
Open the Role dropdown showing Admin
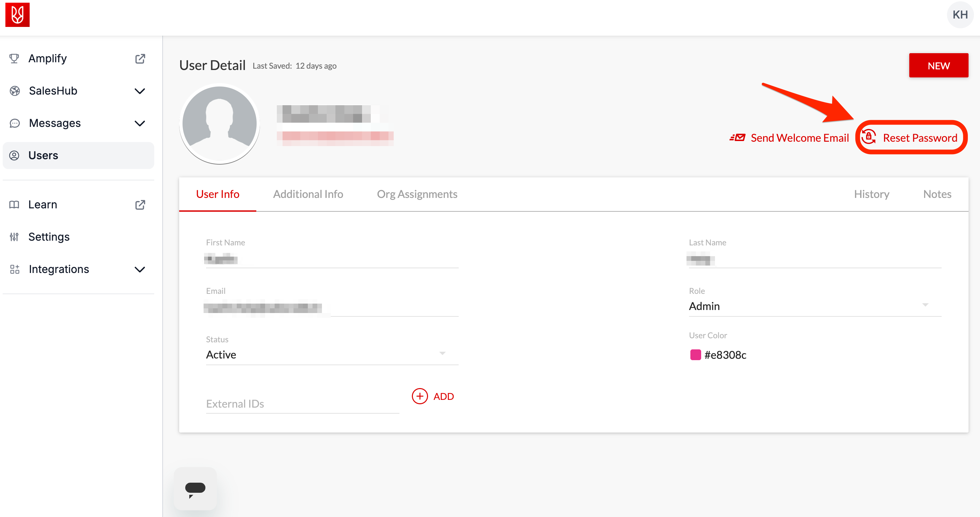point(814,306)
